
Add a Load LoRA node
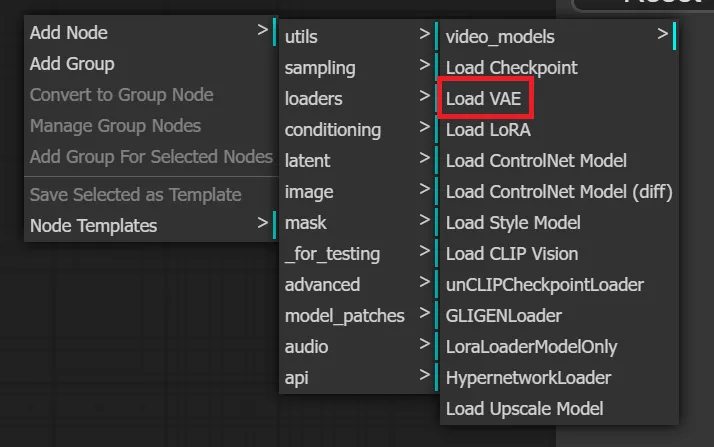click(x=556, y=130)
